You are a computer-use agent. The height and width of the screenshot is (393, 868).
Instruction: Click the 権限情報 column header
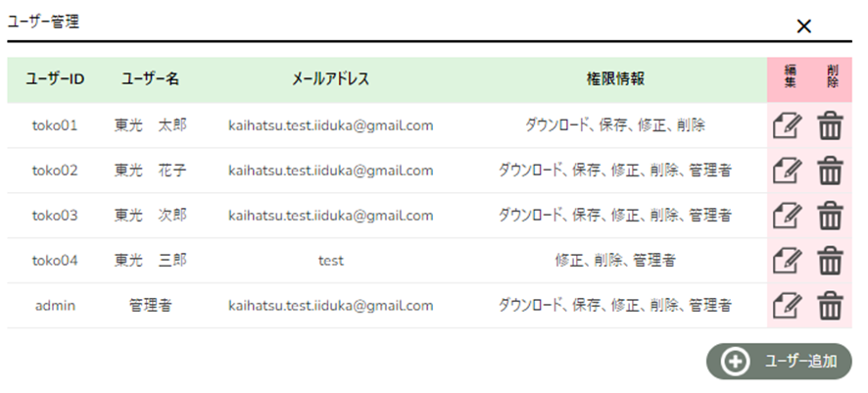point(614,79)
